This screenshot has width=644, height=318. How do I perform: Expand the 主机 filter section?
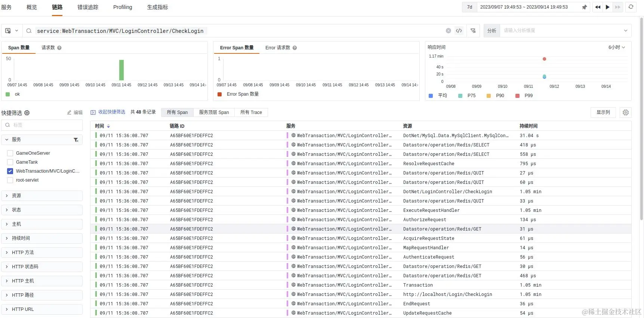[x=42, y=224]
